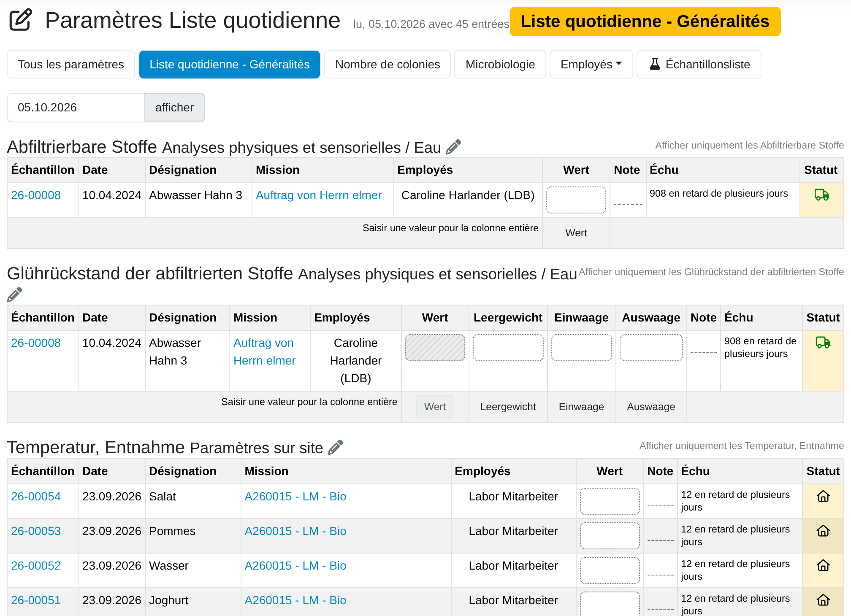Open mission A260015 - LM - Bio for Pommes
Image resolution: width=851 pixels, height=616 pixels.
point(295,531)
